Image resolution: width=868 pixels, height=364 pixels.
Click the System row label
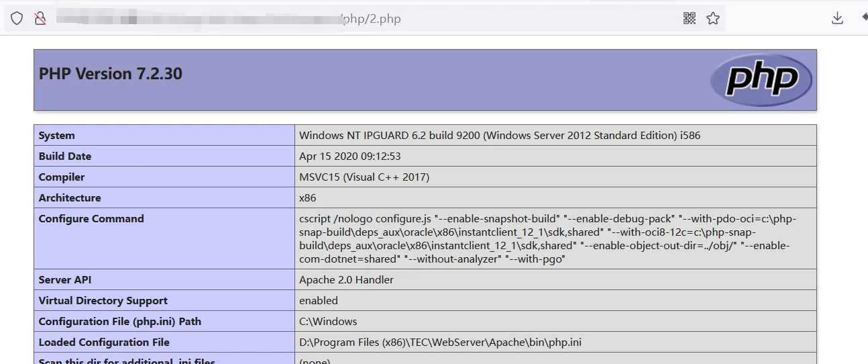164,135
